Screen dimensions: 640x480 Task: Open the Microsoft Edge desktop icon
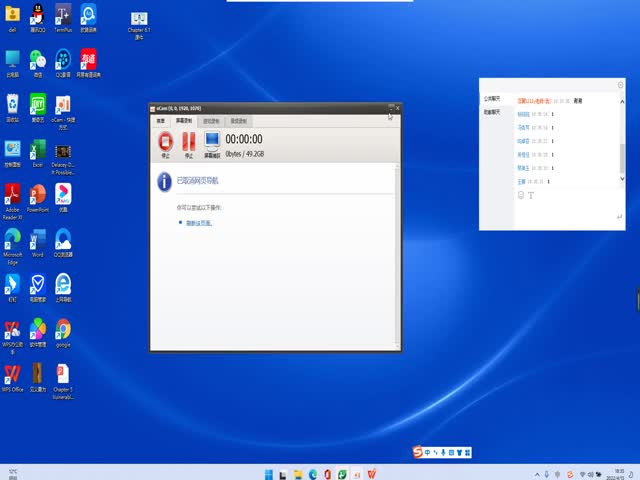pos(12,239)
